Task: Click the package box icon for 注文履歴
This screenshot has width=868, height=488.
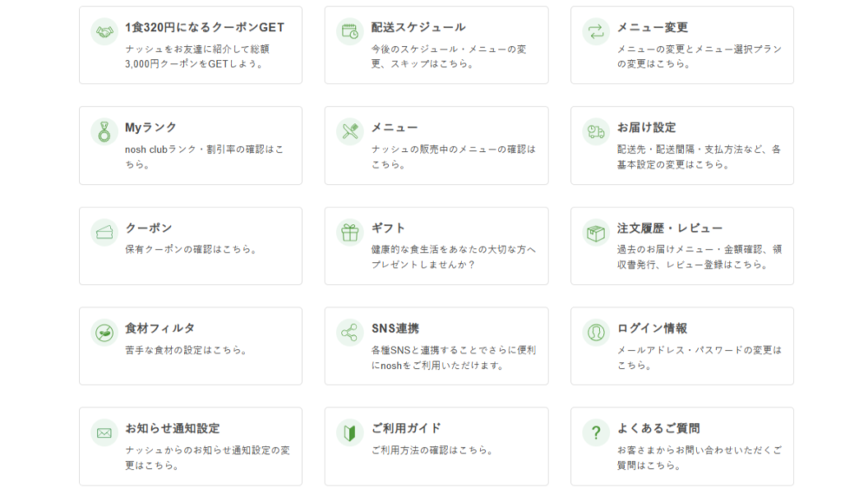Action: tap(595, 232)
